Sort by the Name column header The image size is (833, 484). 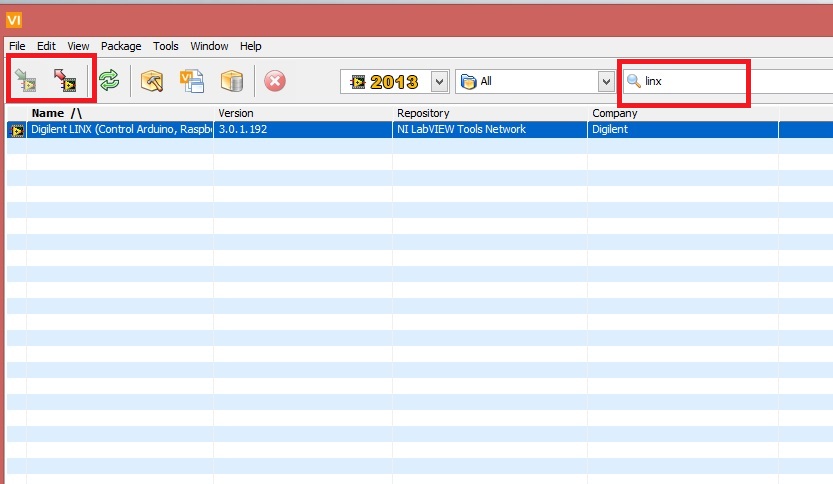click(120, 113)
